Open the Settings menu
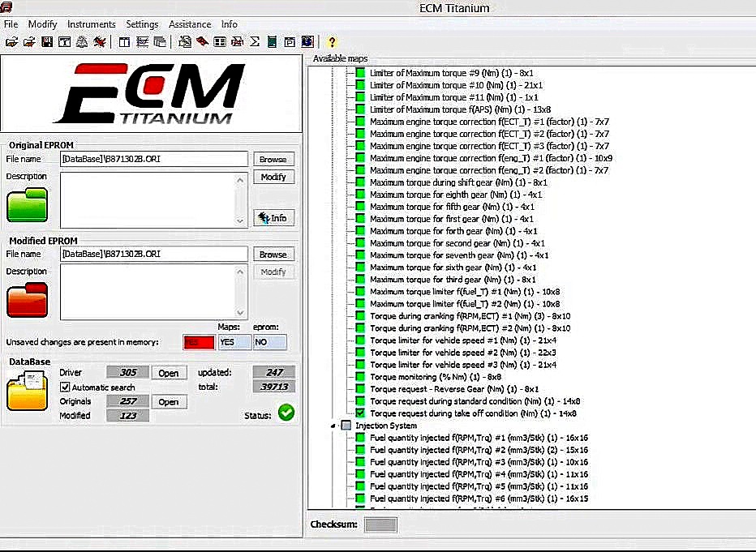This screenshot has width=756, height=552. pyautogui.click(x=142, y=24)
